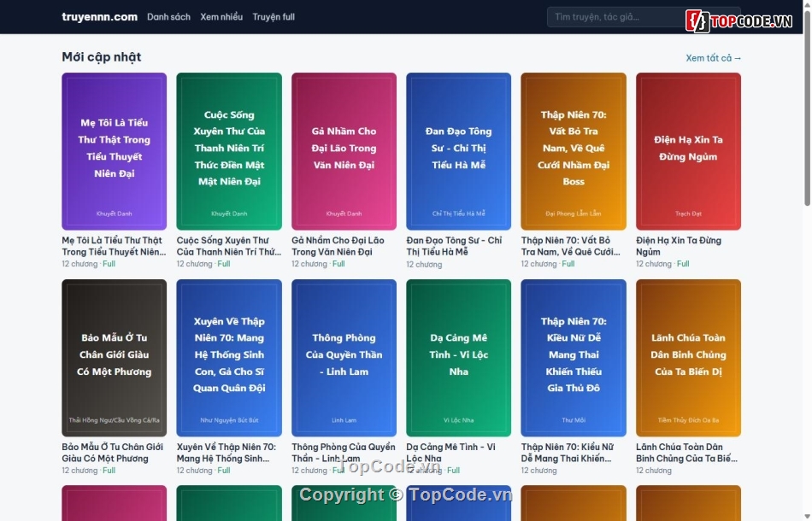The width and height of the screenshot is (812, 521).
Task: Open the Danh sách menu item
Action: point(168,16)
